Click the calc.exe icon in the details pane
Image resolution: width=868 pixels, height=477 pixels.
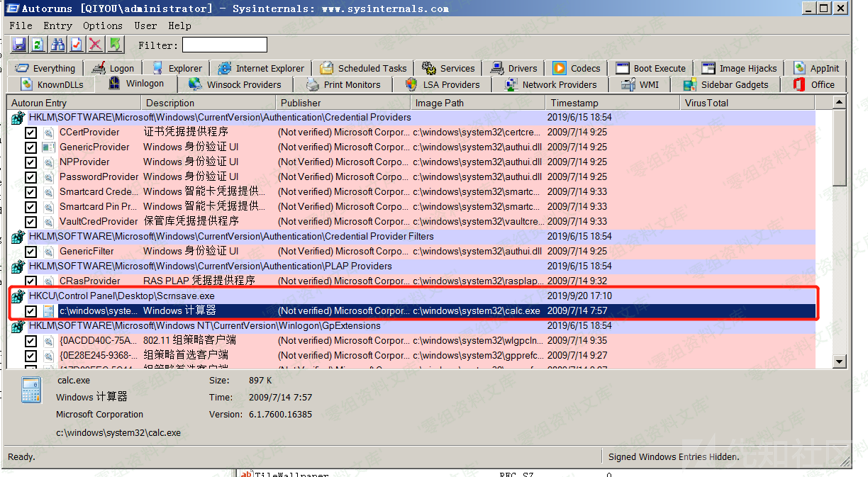point(30,391)
